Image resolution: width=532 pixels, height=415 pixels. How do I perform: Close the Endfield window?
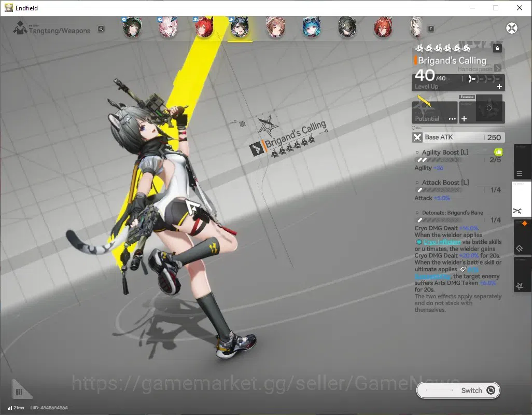point(519,8)
